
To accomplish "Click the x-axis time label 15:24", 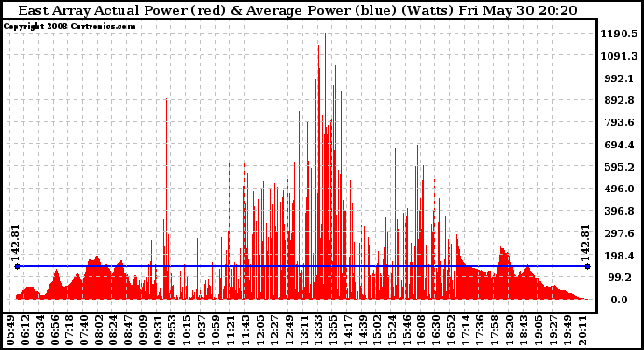I will [392, 330].
